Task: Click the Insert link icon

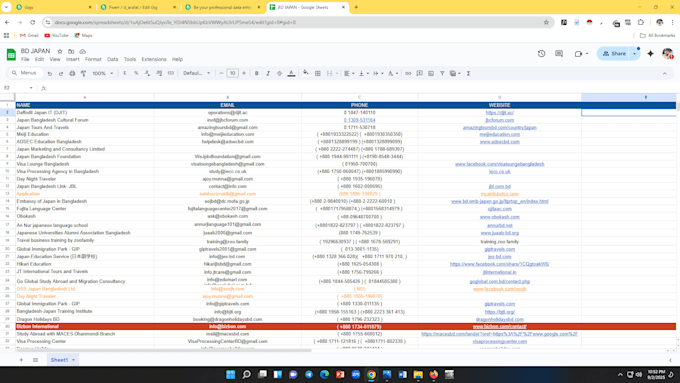Action: coord(408,73)
